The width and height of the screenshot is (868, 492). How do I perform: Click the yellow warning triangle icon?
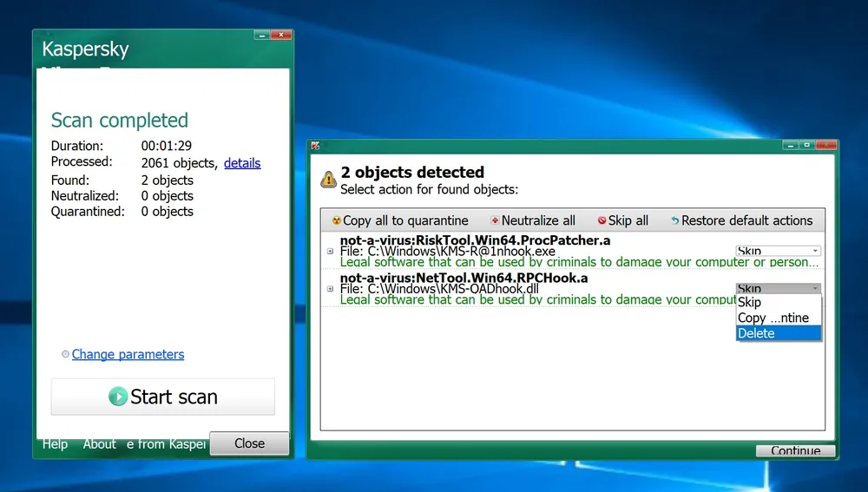tap(328, 180)
